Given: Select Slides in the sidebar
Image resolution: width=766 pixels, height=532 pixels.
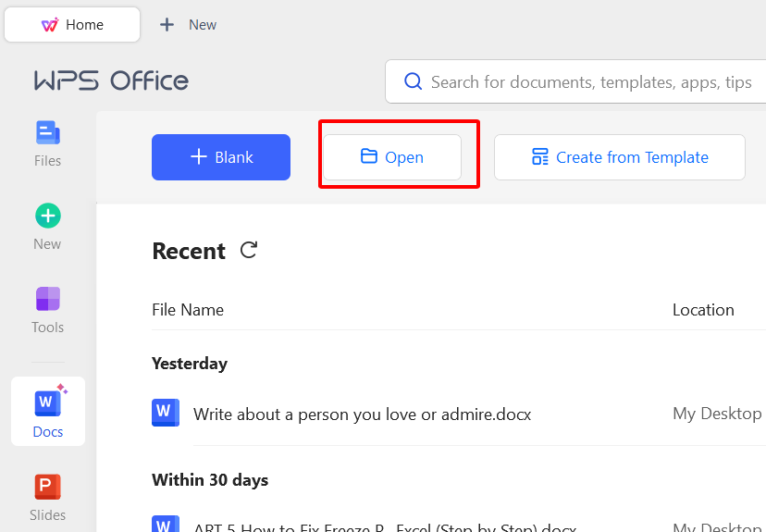Looking at the screenshot, I should (x=48, y=498).
